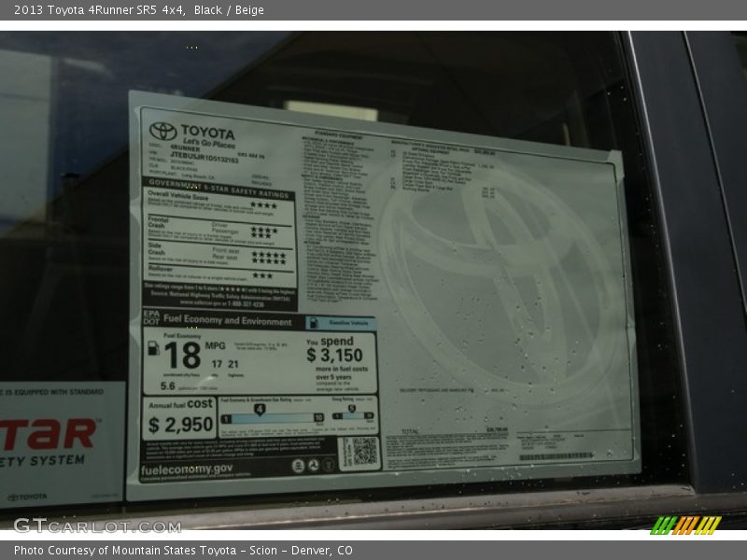Click the VIN 'JTEBU5JR1D5132163'
Viewport: 747px width, 560px height.
[x=204, y=157]
